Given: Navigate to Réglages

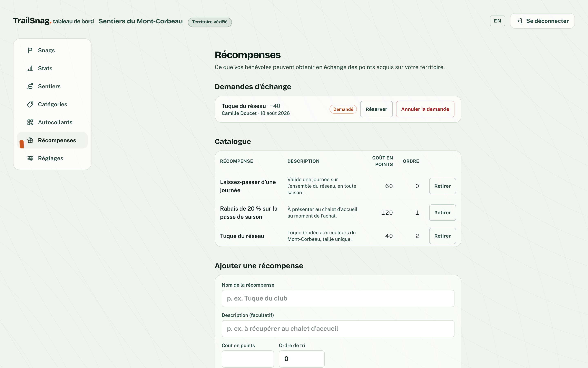Looking at the screenshot, I should tap(52, 158).
